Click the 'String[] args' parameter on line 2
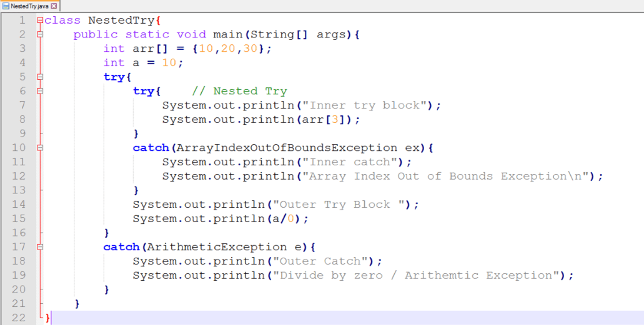Screen dimensions: 644x325 pyautogui.click(x=299, y=34)
